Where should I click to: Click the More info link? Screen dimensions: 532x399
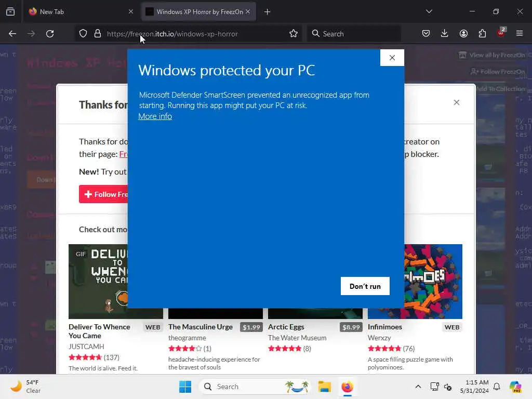coord(155,116)
